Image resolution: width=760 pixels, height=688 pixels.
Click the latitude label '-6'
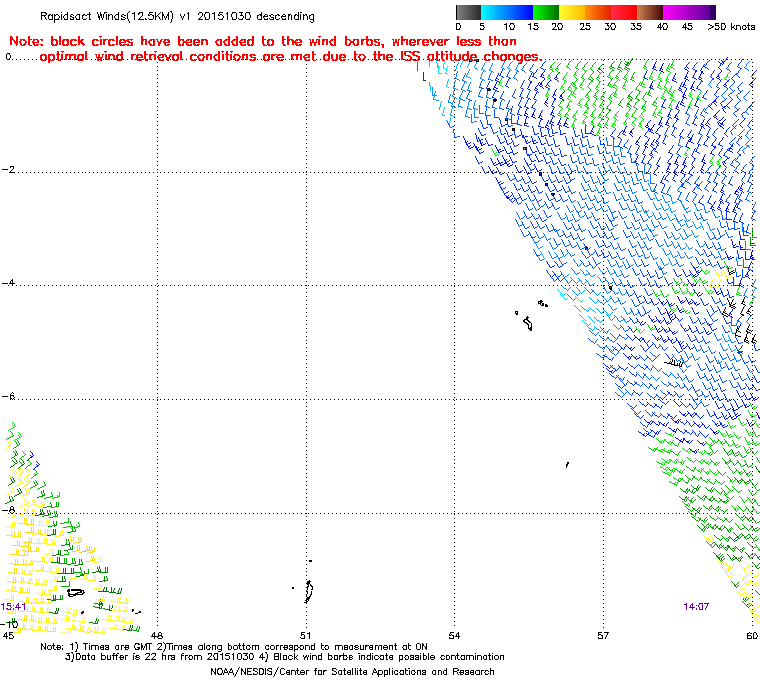click(8, 396)
